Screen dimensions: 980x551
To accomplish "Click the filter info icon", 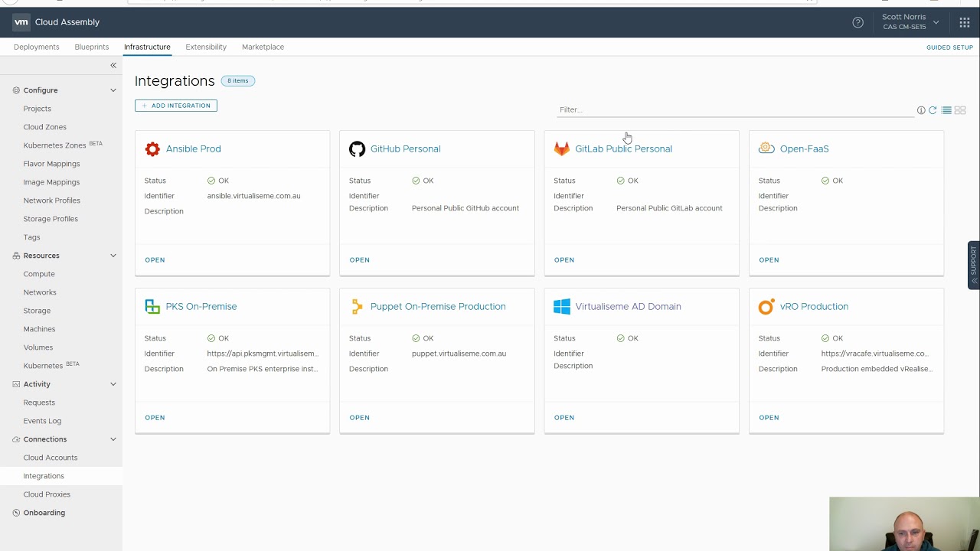I will pos(921,110).
